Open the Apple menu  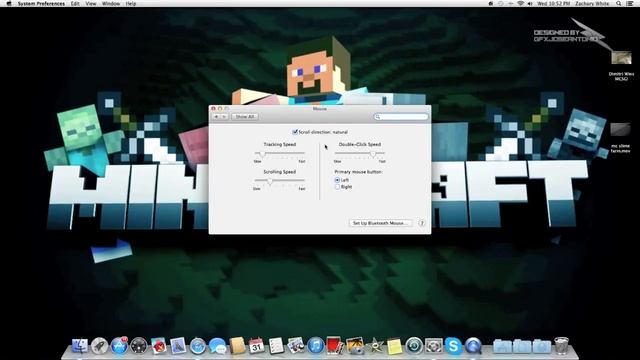coord(9,3)
